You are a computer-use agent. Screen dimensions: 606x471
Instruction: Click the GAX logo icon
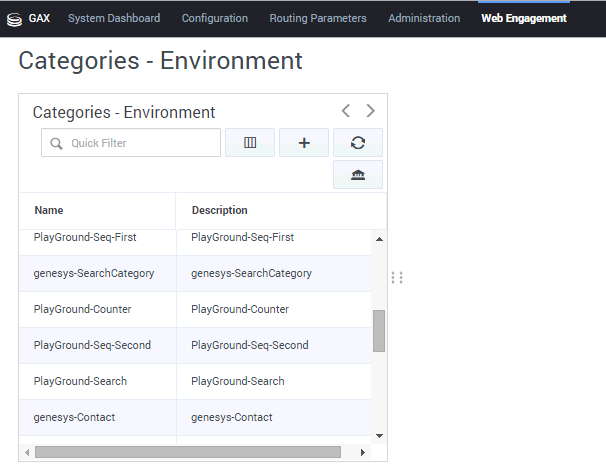coord(15,19)
